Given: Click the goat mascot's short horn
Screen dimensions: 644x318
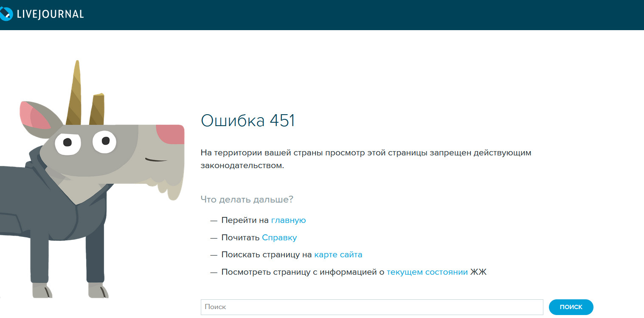Looking at the screenshot, I should coord(97,110).
